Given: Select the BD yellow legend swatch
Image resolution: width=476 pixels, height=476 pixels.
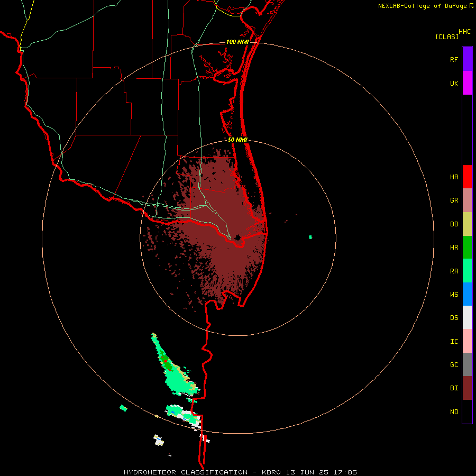Looking at the screenshot, I should (467, 224).
